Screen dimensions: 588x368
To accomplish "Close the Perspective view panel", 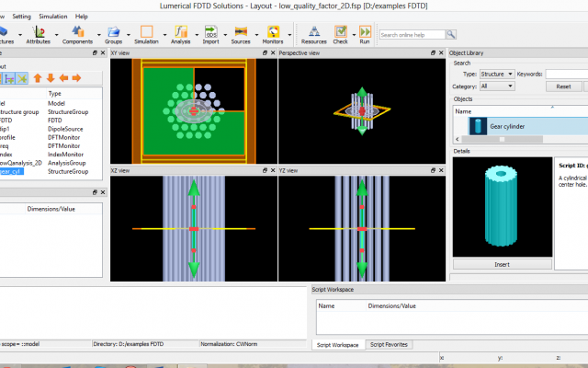I will [x=441, y=53].
